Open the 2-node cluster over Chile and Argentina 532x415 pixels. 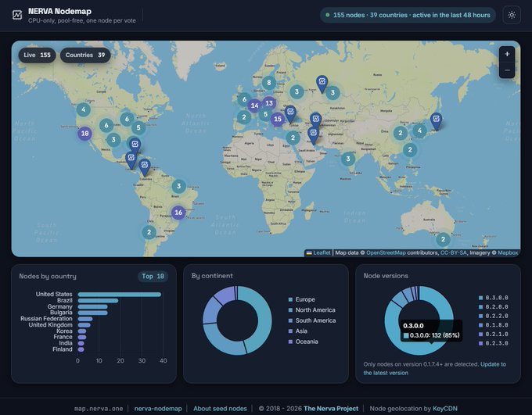(x=149, y=232)
